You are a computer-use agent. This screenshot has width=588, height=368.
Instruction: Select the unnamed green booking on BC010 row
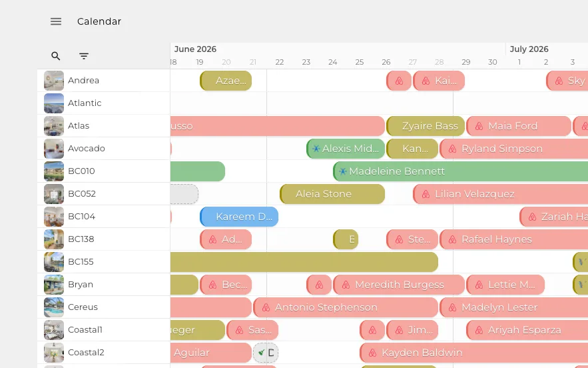[x=198, y=171]
